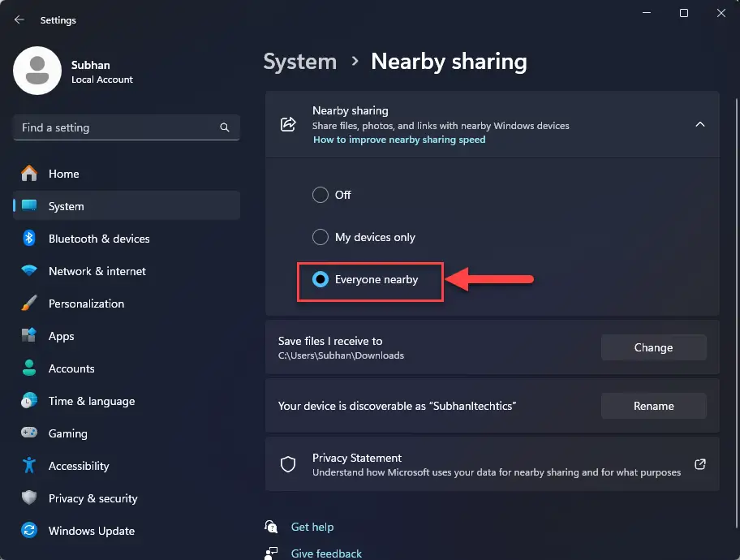Collapse the Nearby sharing section chevron

[x=699, y=124]
